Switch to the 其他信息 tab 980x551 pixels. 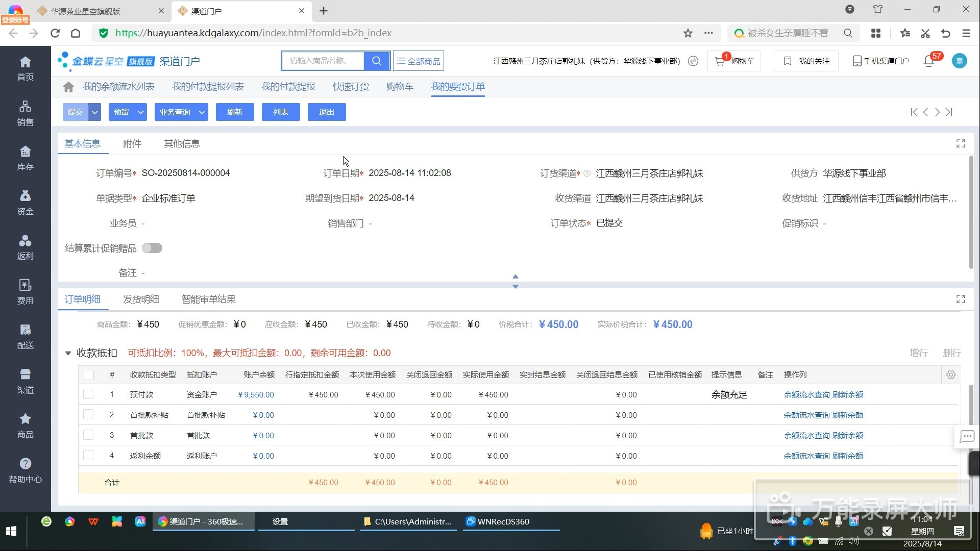(x=182, y=144)
